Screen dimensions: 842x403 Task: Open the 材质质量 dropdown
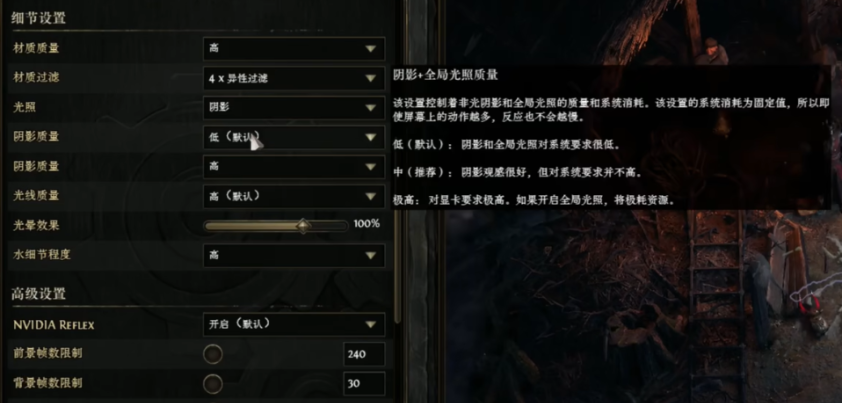pyautogui.click(x=294, y=48)
